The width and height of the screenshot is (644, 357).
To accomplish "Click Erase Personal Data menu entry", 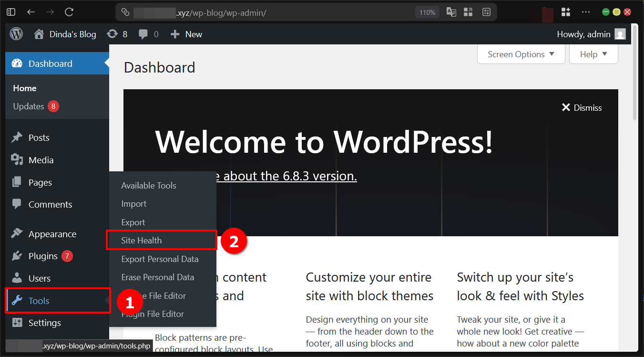I will click(157, 277).
